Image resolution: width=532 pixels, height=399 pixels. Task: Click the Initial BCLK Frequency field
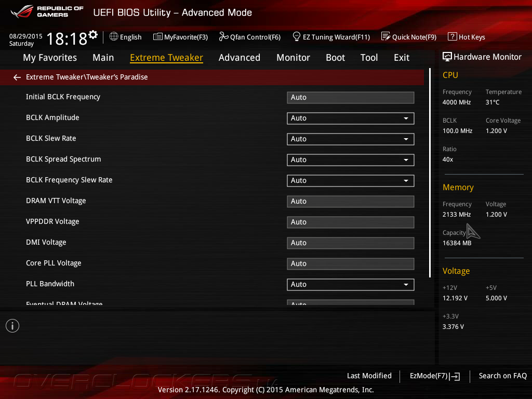351,97
